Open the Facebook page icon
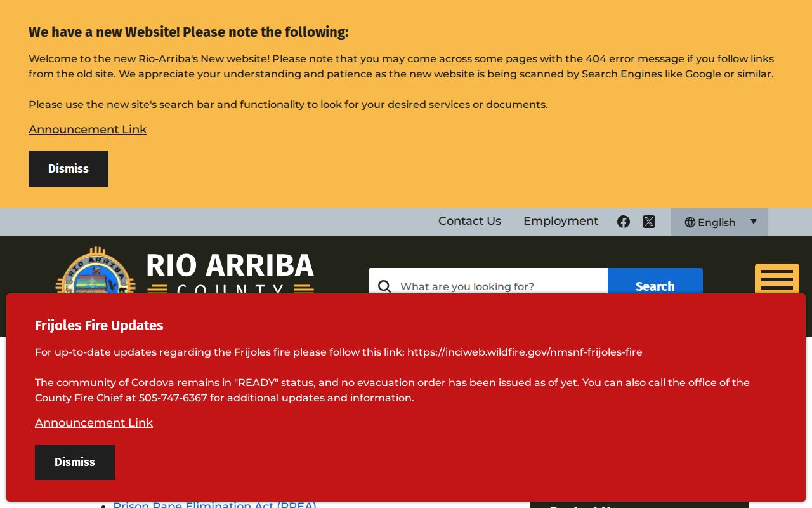 click(x=624, y=222)
